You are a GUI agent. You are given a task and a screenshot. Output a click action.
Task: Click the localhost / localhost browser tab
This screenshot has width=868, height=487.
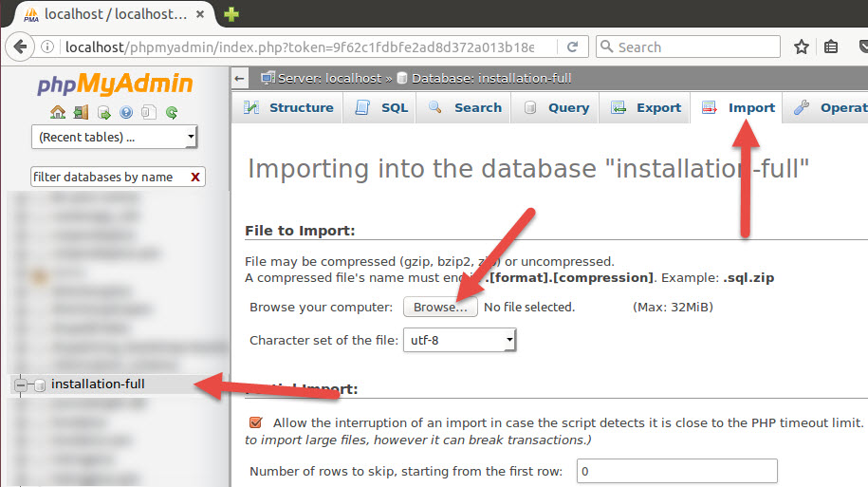[115, 14]
